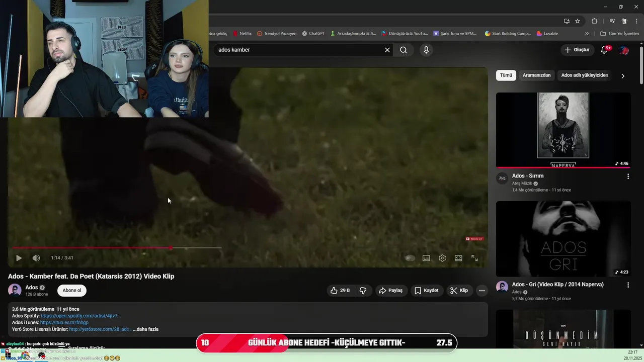644x362 pixels.
Task: Open the 'Tüm Yer İşaretleri' folder
Action: (x=620, y=34)
